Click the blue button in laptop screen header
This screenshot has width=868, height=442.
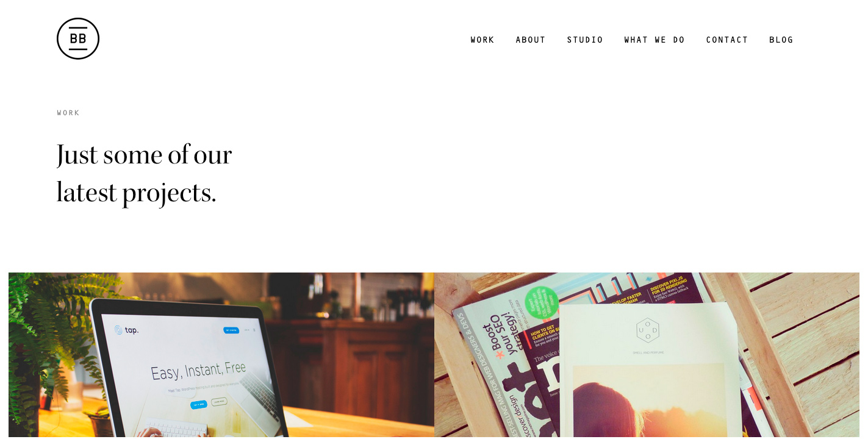pos(231,330)
